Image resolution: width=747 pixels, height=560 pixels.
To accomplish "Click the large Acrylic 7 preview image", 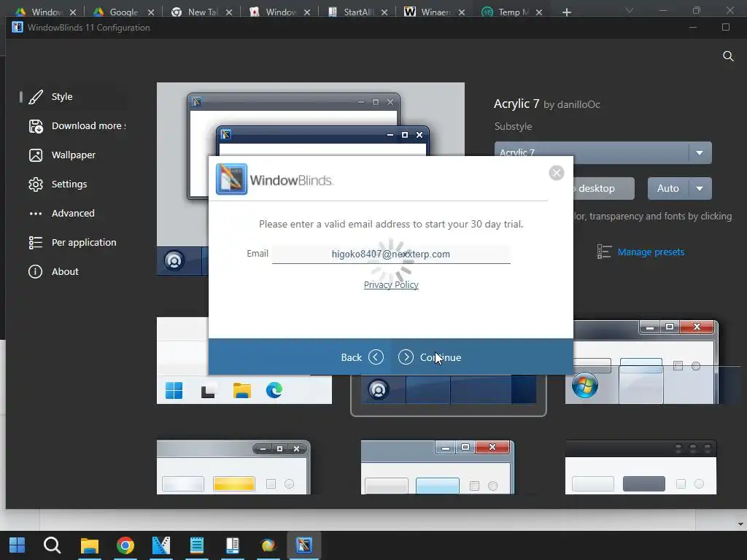I will pos(311,119).
